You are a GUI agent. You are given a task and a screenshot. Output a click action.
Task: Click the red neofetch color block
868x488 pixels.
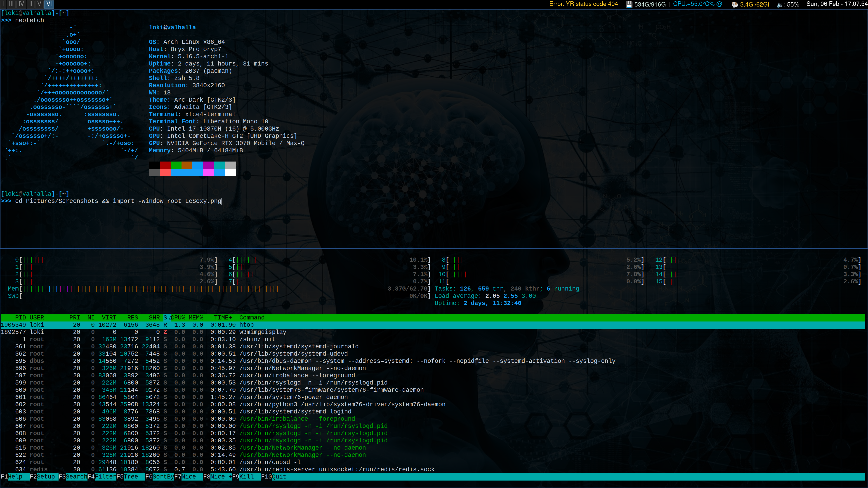click(x=165, y=165)
